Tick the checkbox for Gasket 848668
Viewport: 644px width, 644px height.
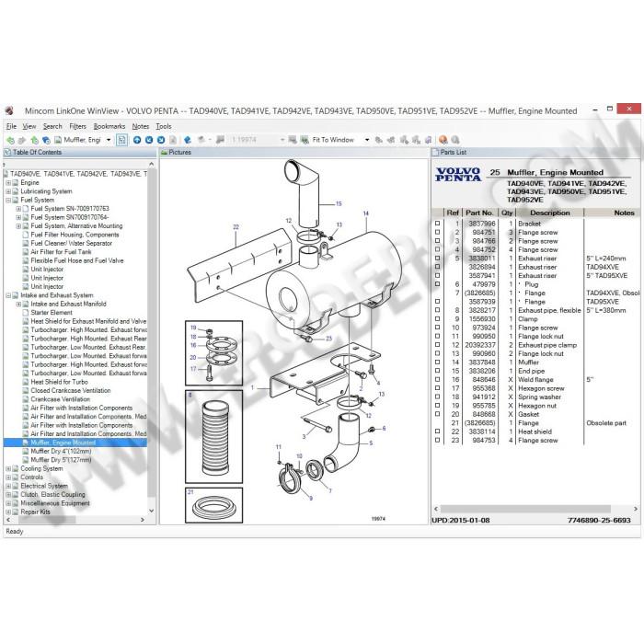pyautogui.click(x=437, y=414)
